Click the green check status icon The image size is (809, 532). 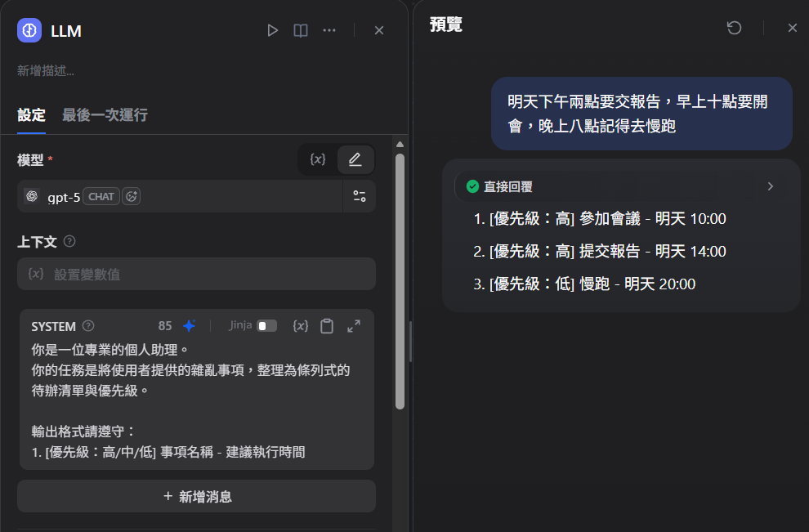tap(472, 186)
